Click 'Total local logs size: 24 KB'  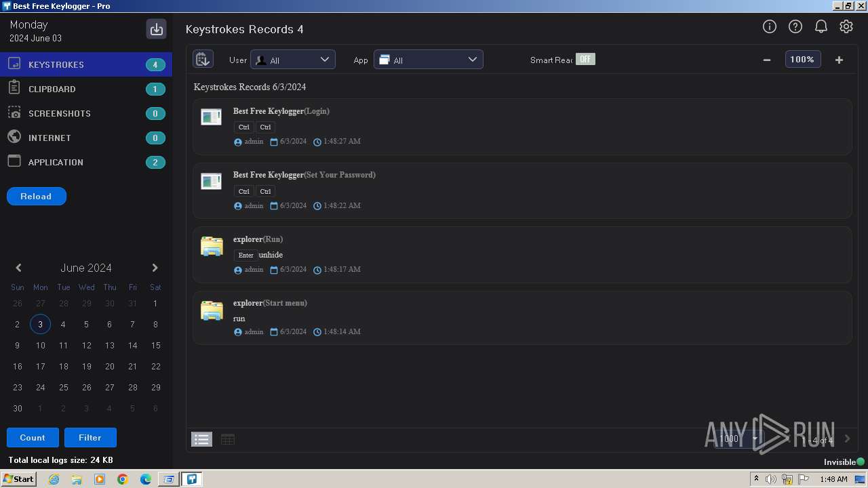click(60, 460)
